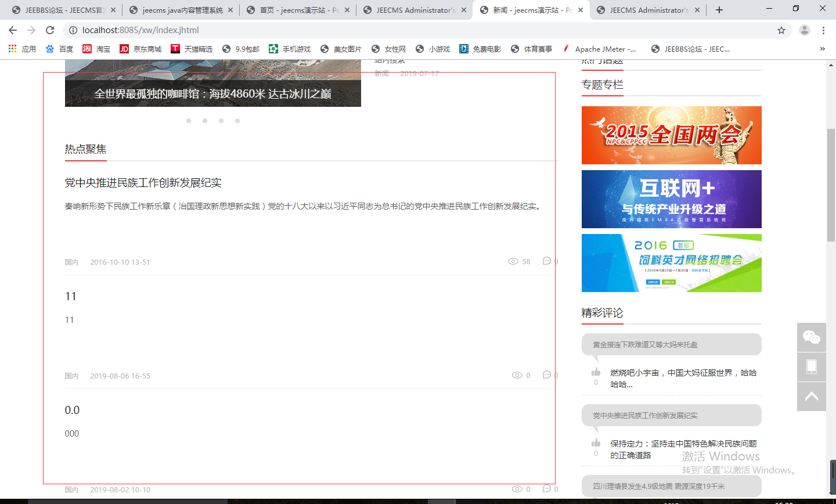Open the JEEBBS论坛 bookmark in the bookmarks bar
Image resolution: width=836 pixels, height=504 pixels.
pyautogui.click(x=691, y=49)
